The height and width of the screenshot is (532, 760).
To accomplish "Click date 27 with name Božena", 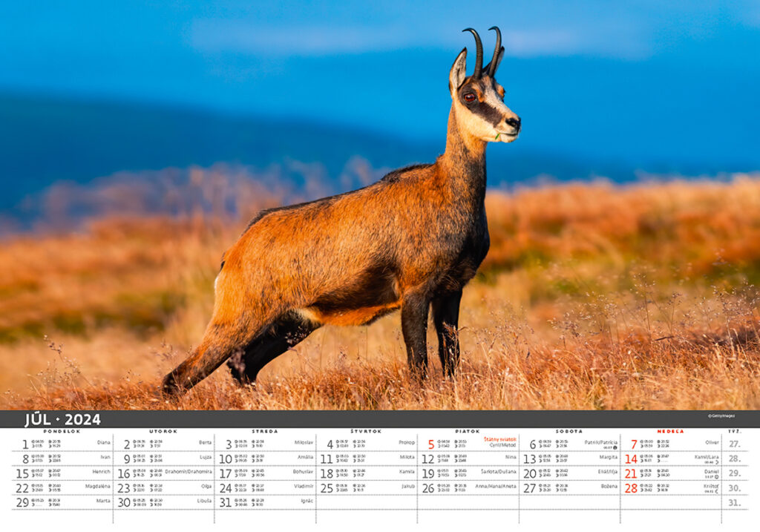I will 530,488.
